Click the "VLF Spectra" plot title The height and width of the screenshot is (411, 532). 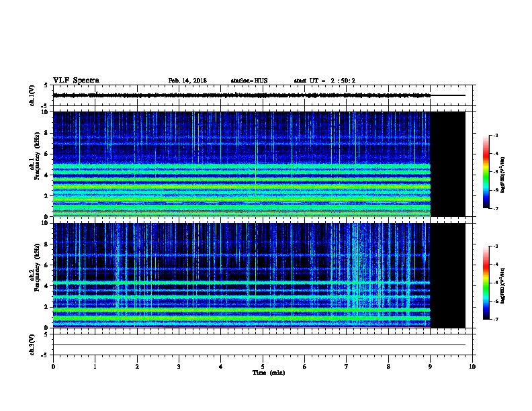pyautogui.click(x=76, y=81)
